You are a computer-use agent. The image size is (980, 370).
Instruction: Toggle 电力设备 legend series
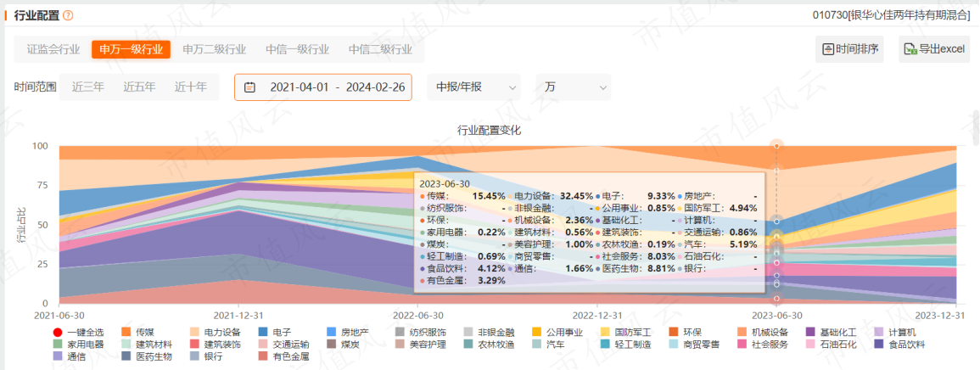[x=215, y=333]
